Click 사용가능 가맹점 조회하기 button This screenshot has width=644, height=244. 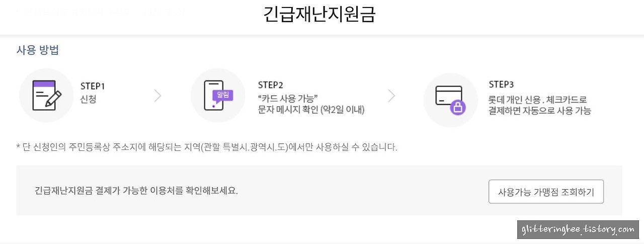click(546, 192)
